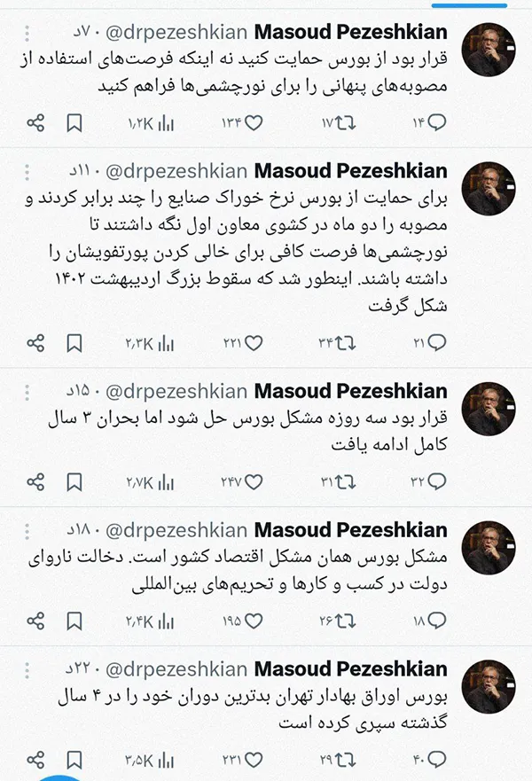Viewport: 532px width, 781px height.
Task: Share the first tweet about بورس support
Action: point(35,123)
